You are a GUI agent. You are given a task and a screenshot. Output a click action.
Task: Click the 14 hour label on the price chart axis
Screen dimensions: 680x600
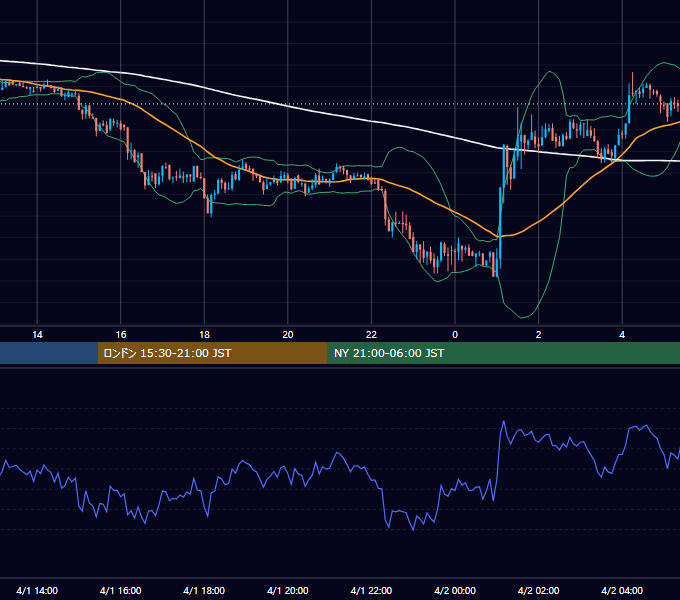coord(37,335)
